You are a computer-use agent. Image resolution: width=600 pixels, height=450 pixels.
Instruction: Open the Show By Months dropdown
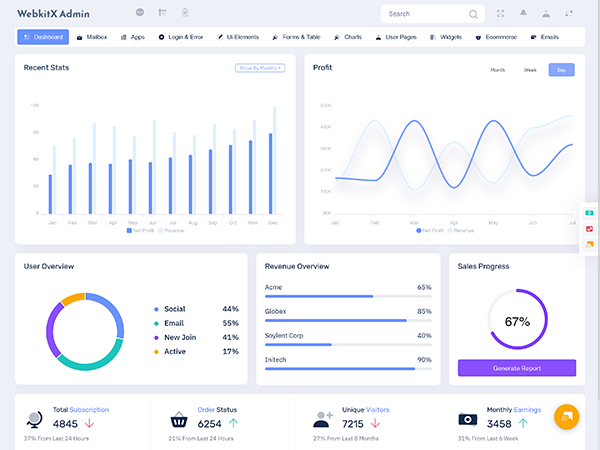point(260,68)
